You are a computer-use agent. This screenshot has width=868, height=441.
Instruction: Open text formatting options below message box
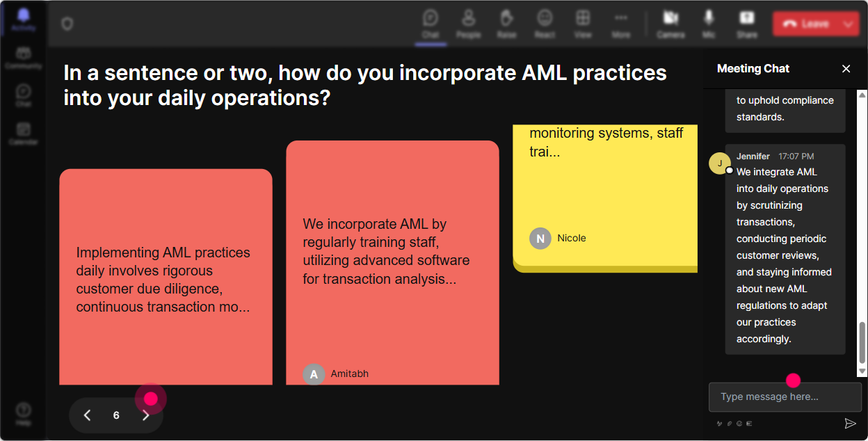720,423
